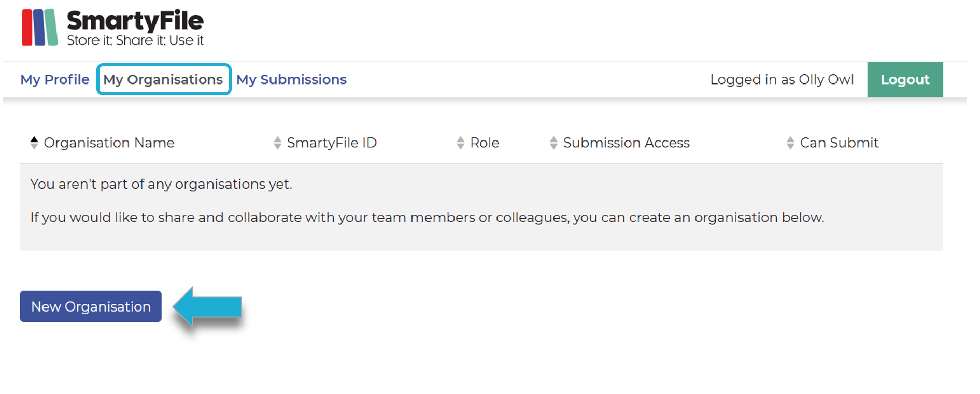Viewport: 980px width, 394px height.
Task: Click the sort arrow beside Can Submit
Action: (x=790, y=143)
